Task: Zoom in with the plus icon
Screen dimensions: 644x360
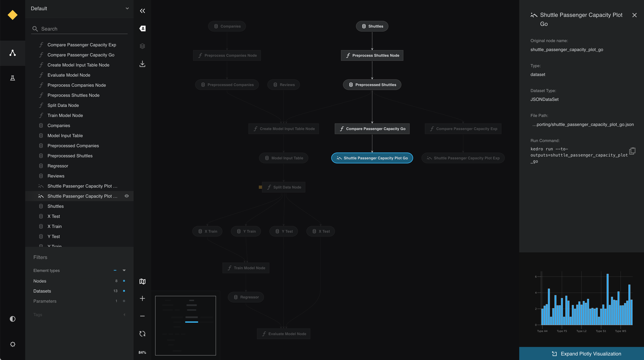Action: click(x=142, y=298)
